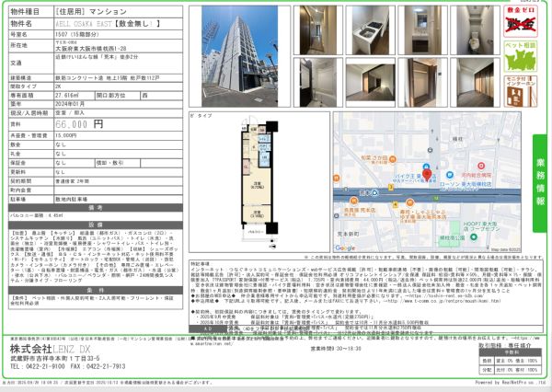Click the モニタ付インターホン intercom badge icon
Screen dimensions: 552x392
(x=521, y=92)
